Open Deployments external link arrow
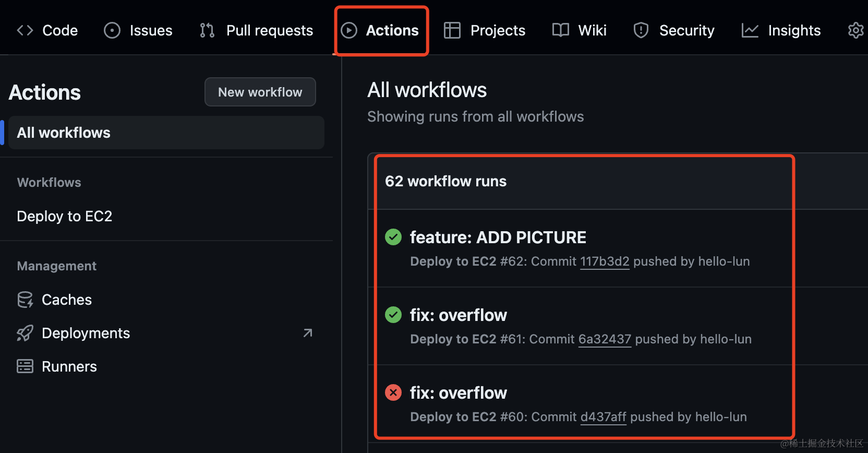 pos(308,333)
